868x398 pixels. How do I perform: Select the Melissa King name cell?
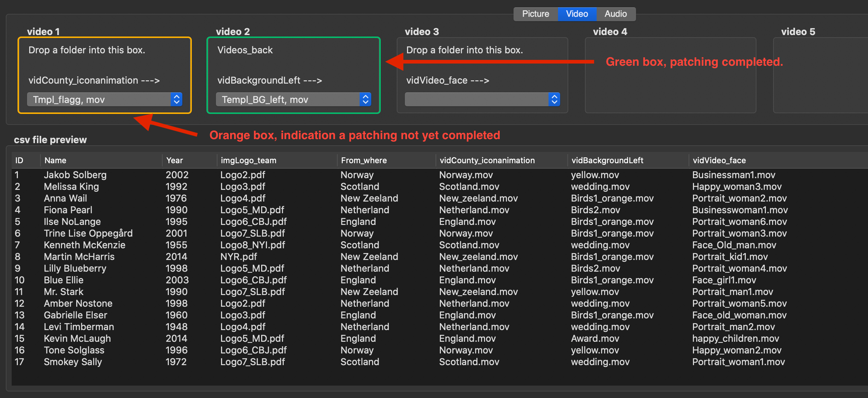[71, 187]
